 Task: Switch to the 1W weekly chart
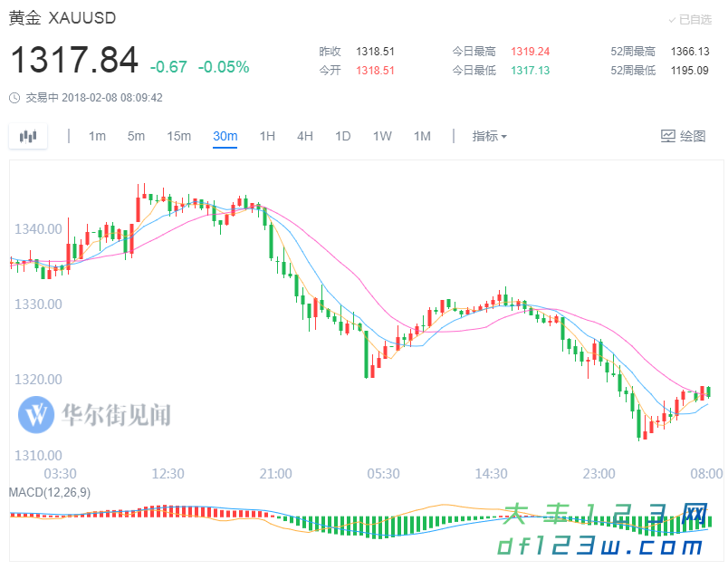382,137
